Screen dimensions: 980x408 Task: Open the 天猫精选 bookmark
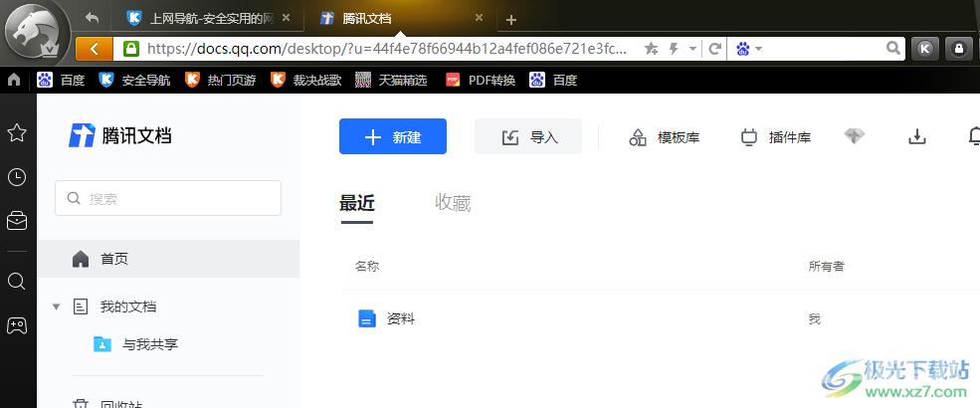click(391, 80)
